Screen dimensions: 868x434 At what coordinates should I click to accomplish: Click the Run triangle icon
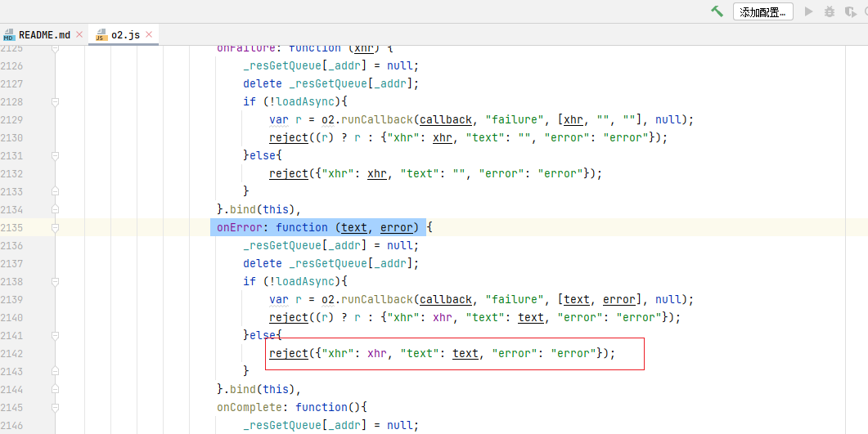pyautogui.click(x=809, y=11)
